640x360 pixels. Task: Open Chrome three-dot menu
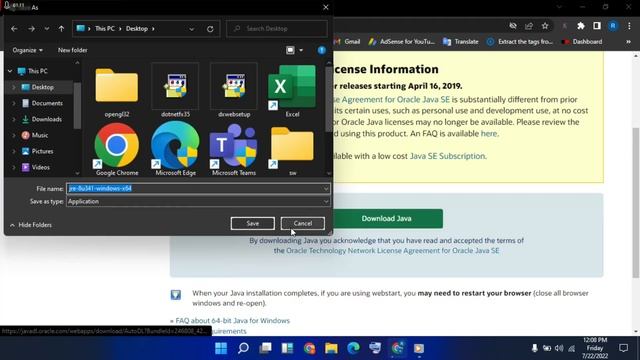(629, 26)
